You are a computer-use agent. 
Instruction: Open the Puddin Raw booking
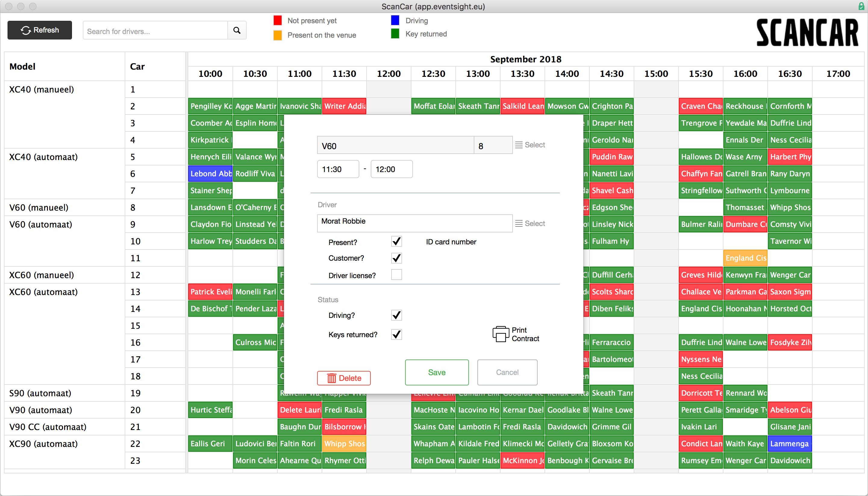coord(612,157)
